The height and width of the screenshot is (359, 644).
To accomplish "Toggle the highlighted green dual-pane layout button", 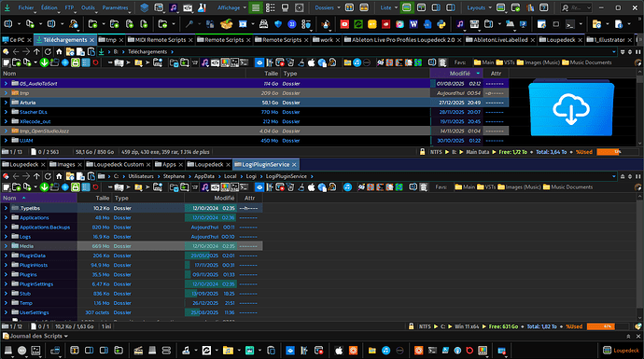I will [407, 7].
